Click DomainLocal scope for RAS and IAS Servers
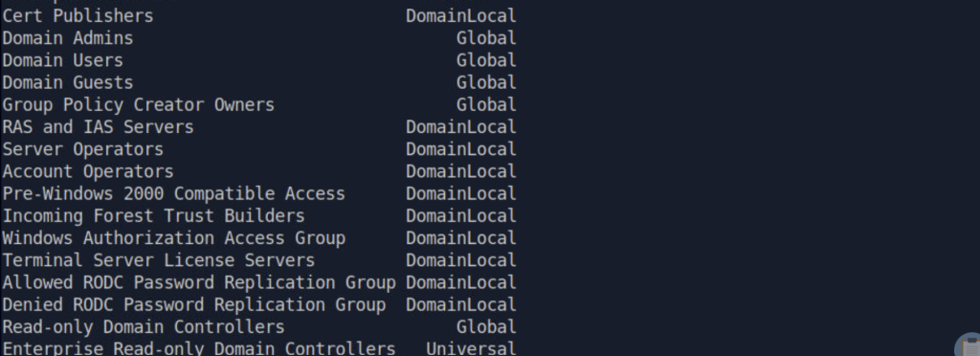 pyautogui.click(x=461, y=126)
